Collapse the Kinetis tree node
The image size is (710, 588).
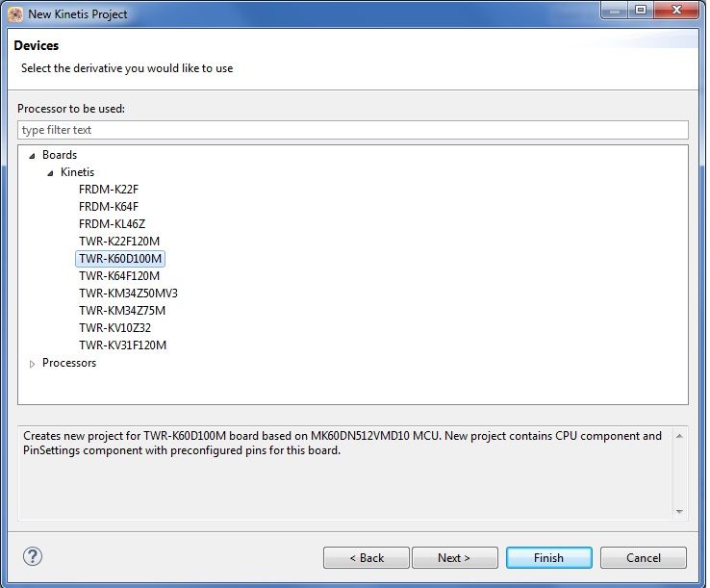pyautogui.click(x=50, y=173)
